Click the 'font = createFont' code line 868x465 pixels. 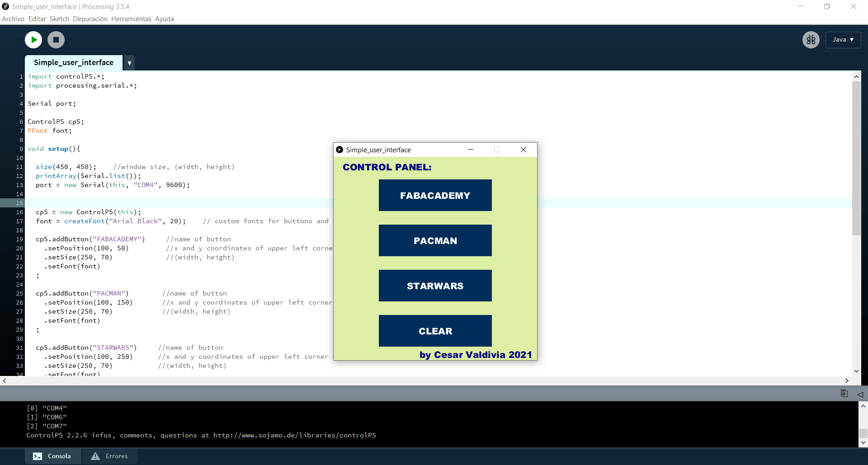[x=111, y=221]
